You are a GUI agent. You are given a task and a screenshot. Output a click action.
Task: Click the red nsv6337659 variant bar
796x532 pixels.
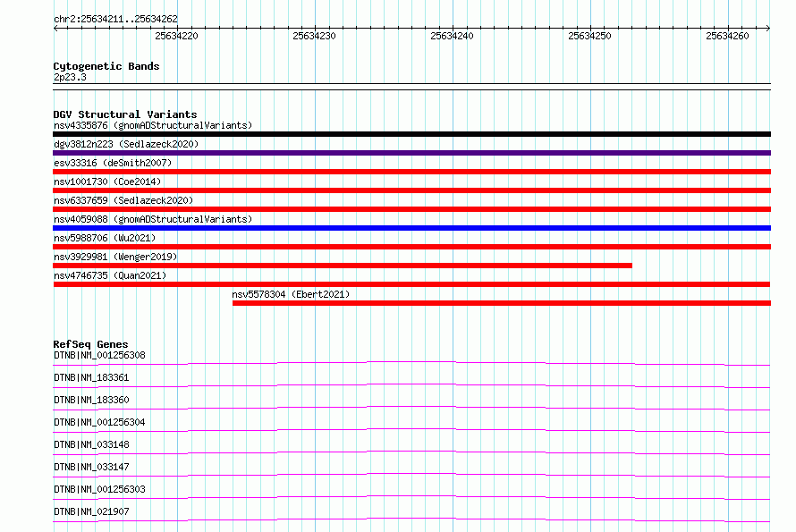click(x=411, y=209)
